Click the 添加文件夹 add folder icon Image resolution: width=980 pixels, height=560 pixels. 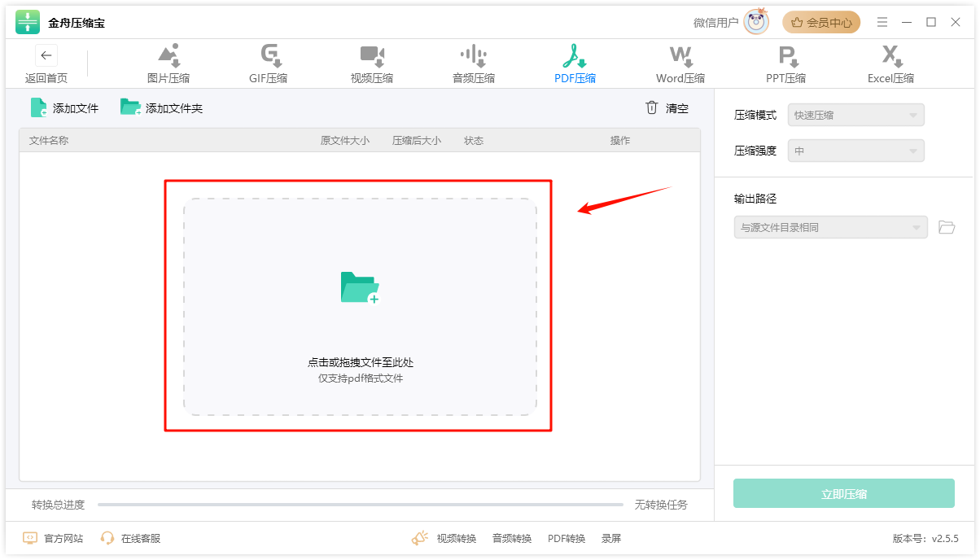point(130,107)
